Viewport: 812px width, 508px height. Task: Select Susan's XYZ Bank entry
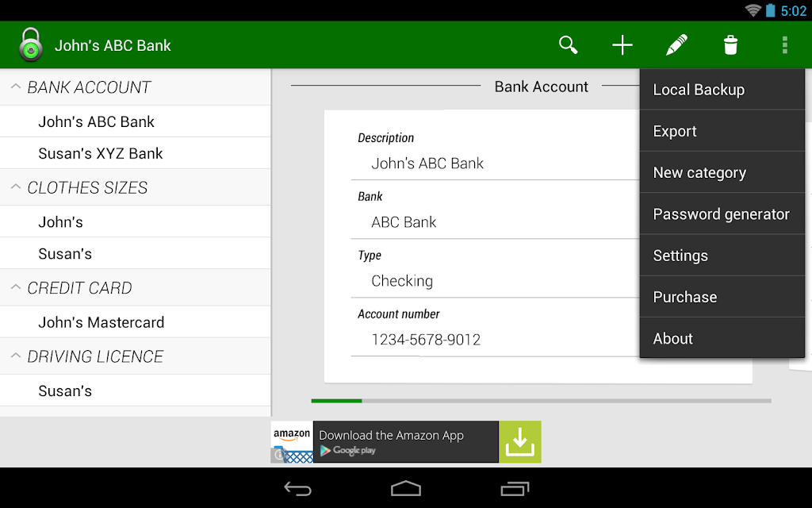[x=135, y=153]
